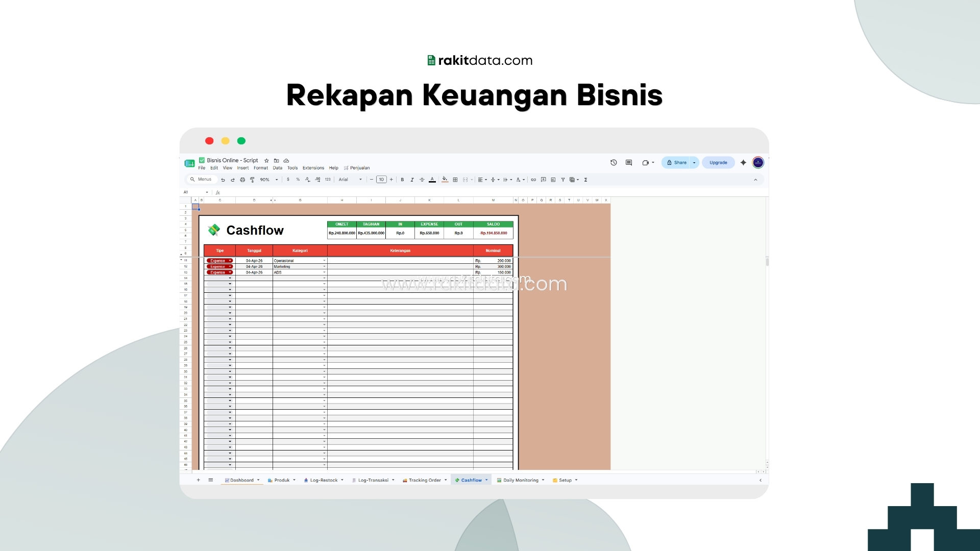Click the redo arrow in the toolbar

point(233,180)
